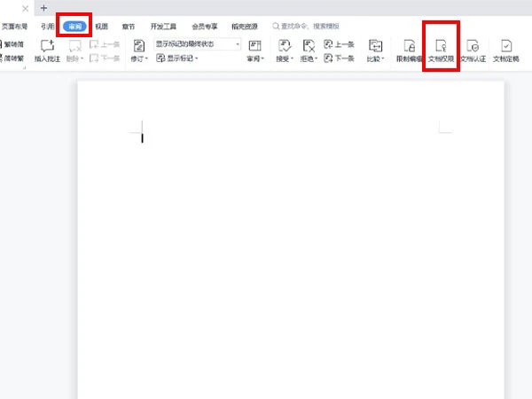Close the current document tab
The image size is (532, 399).
pyautogui.click(x=26, y=9)
